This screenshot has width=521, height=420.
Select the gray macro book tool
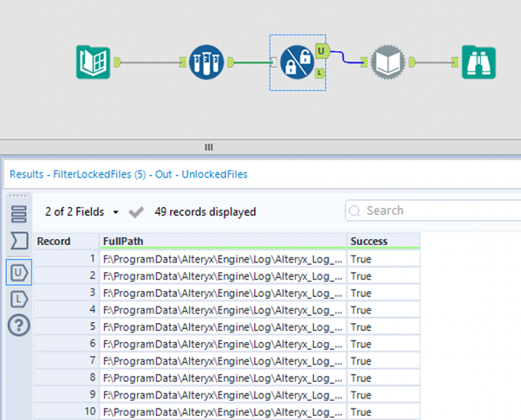(387, 62)
